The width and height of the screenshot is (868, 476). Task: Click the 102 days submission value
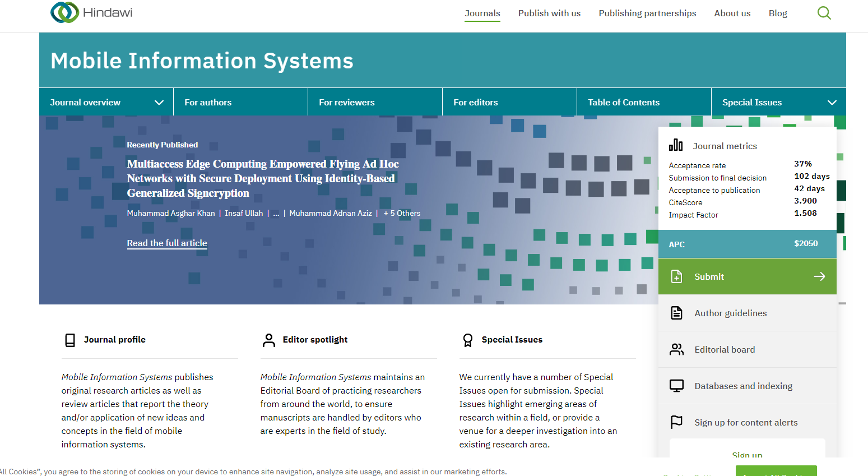click(812, 176)
